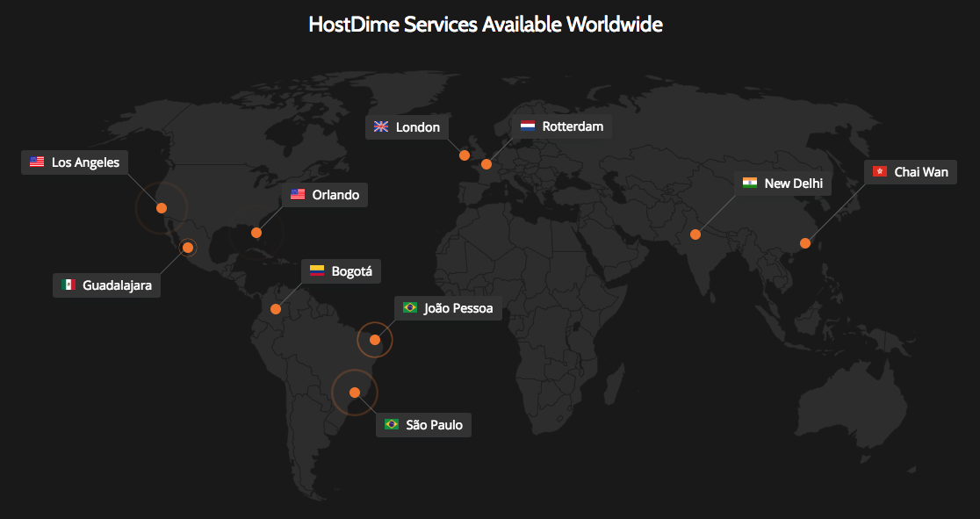Screen dimensions: 980x519
Task: Select the Rotterdam map marker dot
Action: tap(486, 164)
